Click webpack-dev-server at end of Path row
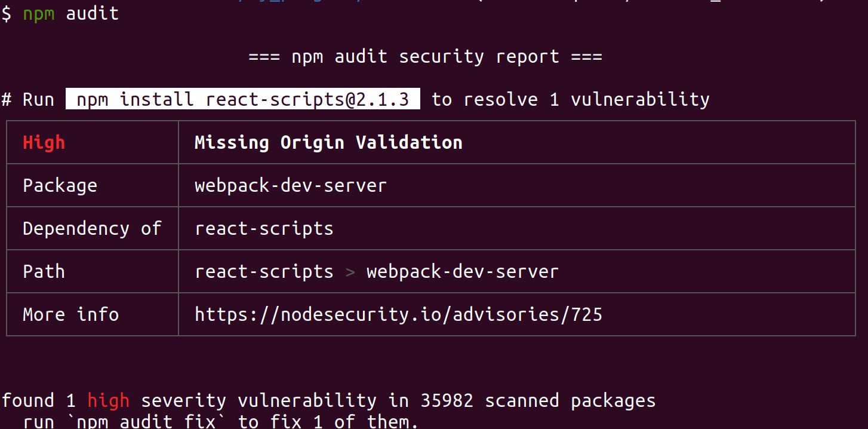Screen dimensions: 868x429 click(x=462, y=271)
